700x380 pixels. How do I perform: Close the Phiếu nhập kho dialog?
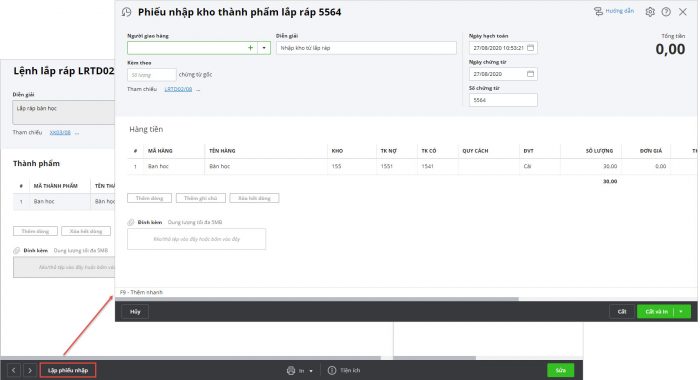pyautogui.click(x=683, y=12)
